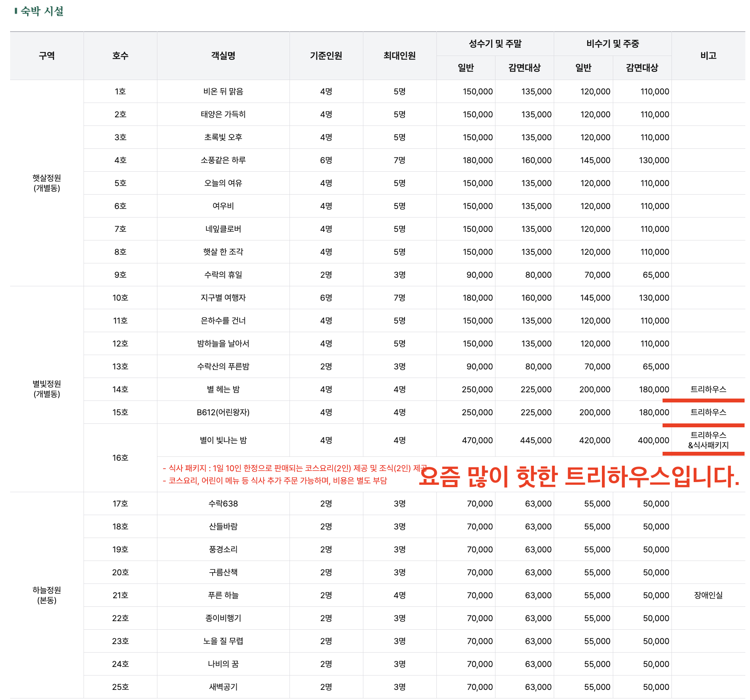Click the red 요즘 많이 핫한 트리하우스입니다 annotation

pos(579,477)
